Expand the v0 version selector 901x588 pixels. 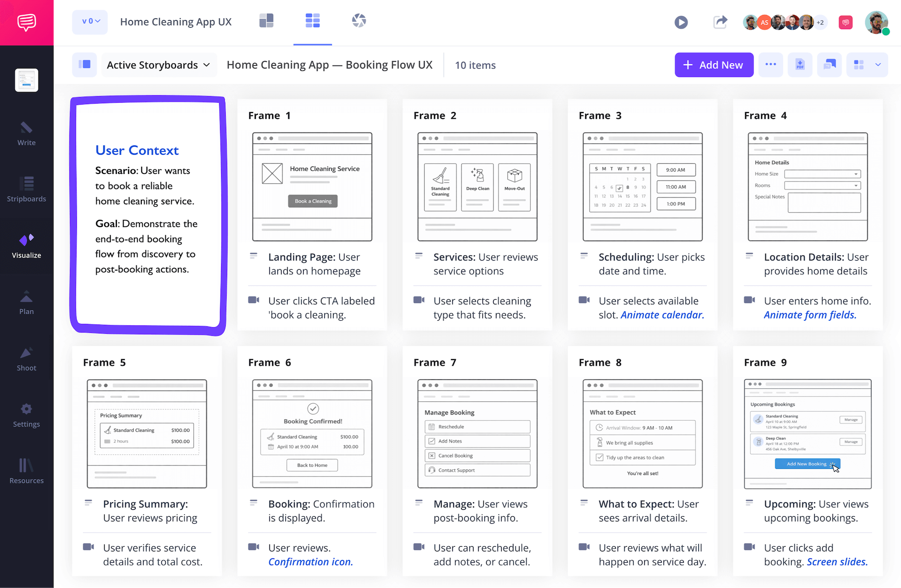click(90, 21)
